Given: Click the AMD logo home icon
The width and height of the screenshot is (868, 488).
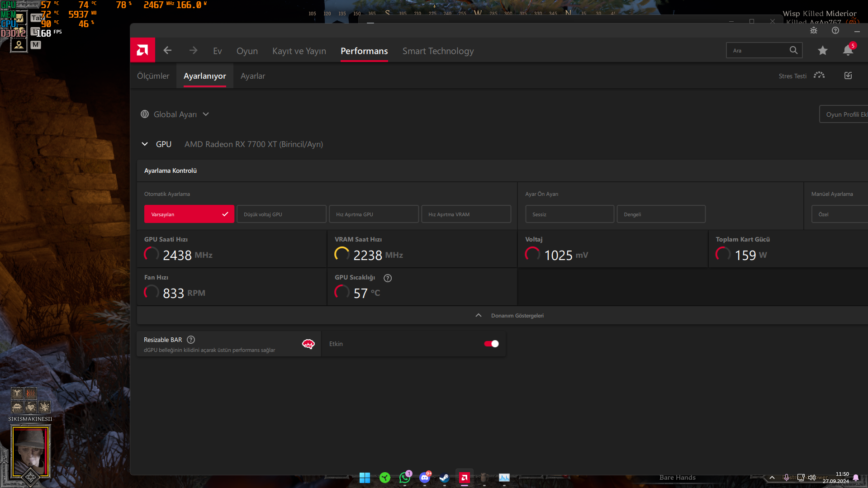Looking at the screenshot, I should point(142,50).
